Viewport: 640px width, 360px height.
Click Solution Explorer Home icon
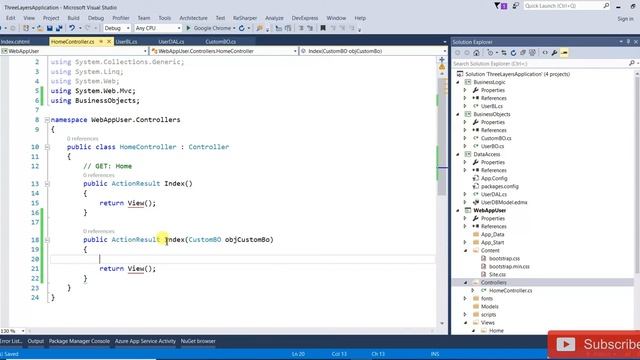click(x=476, y=53)
